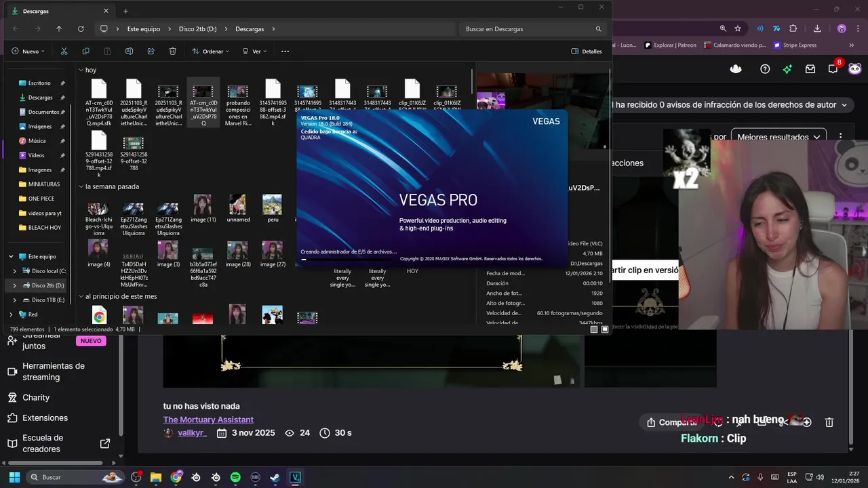
Task: Delete the clip with trash icon
Action: click(829, 422)
